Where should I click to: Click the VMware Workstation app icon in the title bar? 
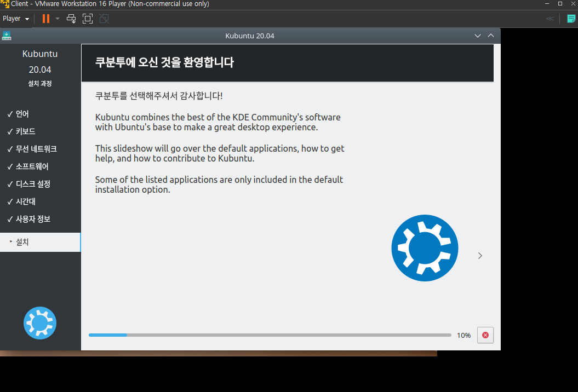coord(5,4)
